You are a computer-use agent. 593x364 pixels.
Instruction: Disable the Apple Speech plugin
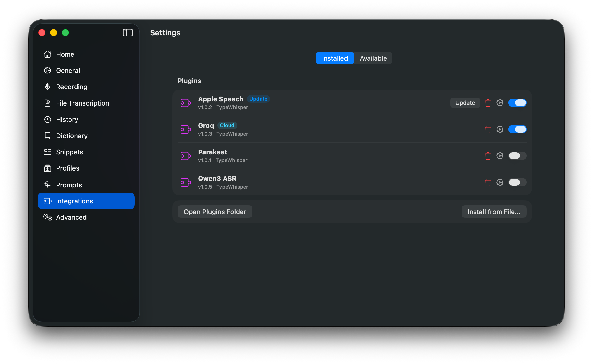pos(517,103)
